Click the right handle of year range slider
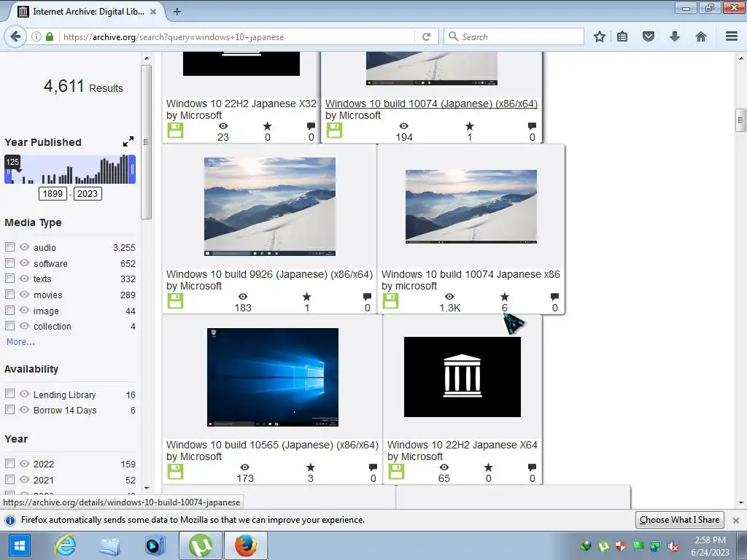This screenshot has width=747, height=560. coord(133,169)
